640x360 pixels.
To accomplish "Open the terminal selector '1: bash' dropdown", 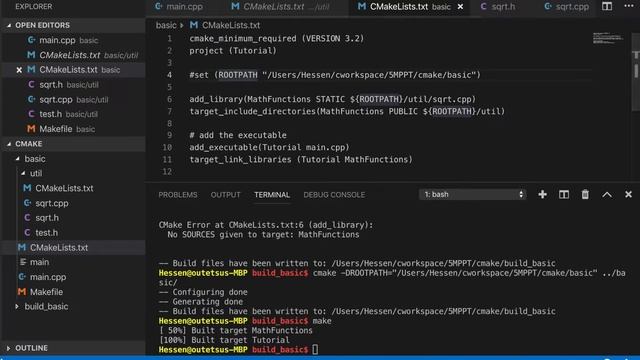I will pyautogui.click(x=473, y=195).
